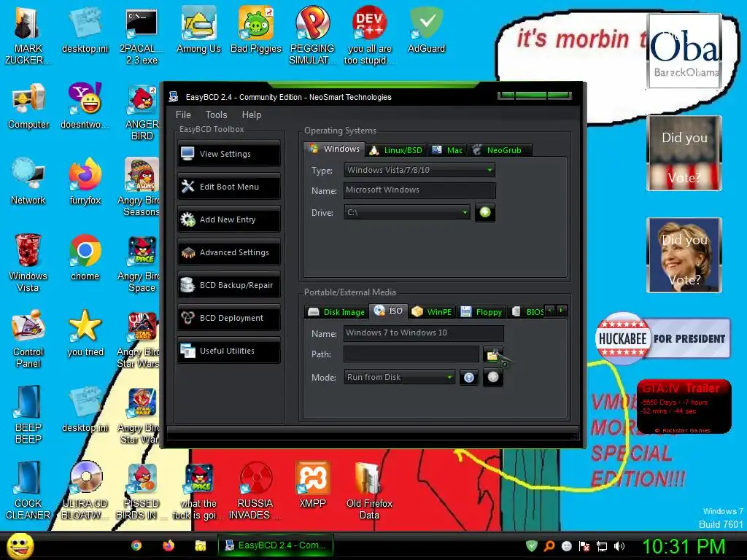This screenshot has width=747, height=560.
Task: Open the File menu in EasyBCD
Action: [x=183, y=114]
